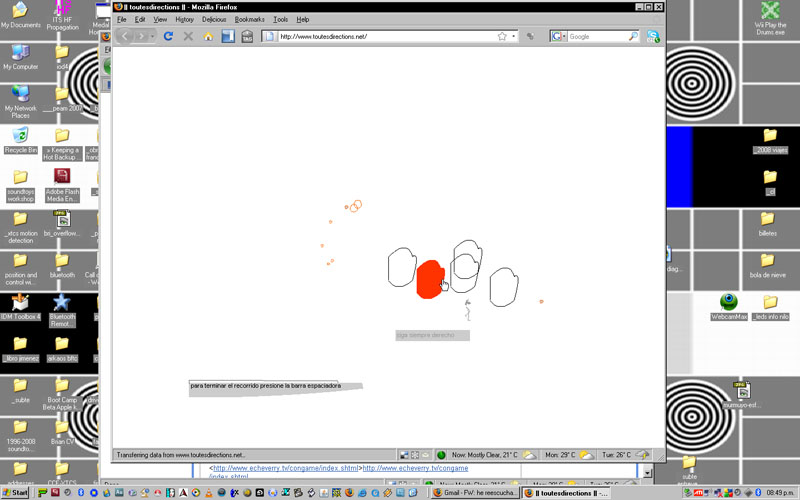Click the Skype icon in Firefox toolbar
800x500 pixels.
[x=653, y=37]
